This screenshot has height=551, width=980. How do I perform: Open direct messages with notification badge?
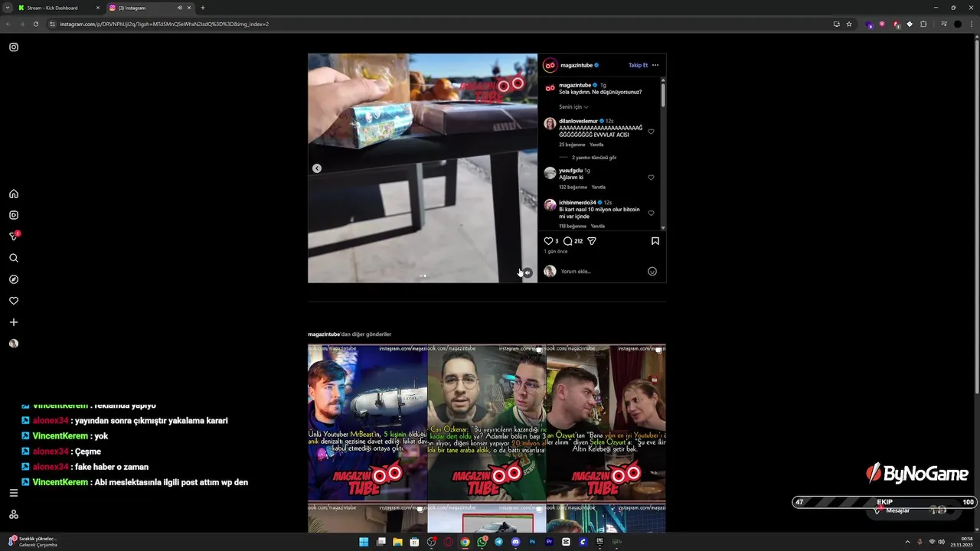click(14, 236)
